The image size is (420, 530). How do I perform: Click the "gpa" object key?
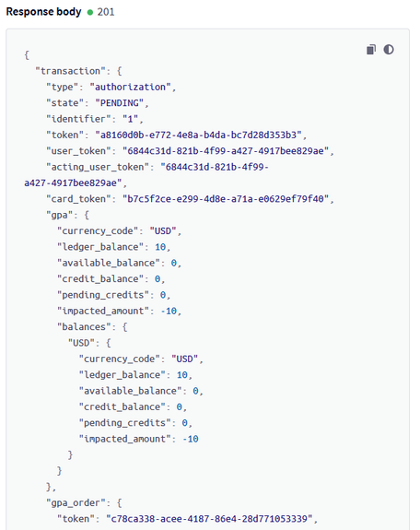tap(60, 215)
